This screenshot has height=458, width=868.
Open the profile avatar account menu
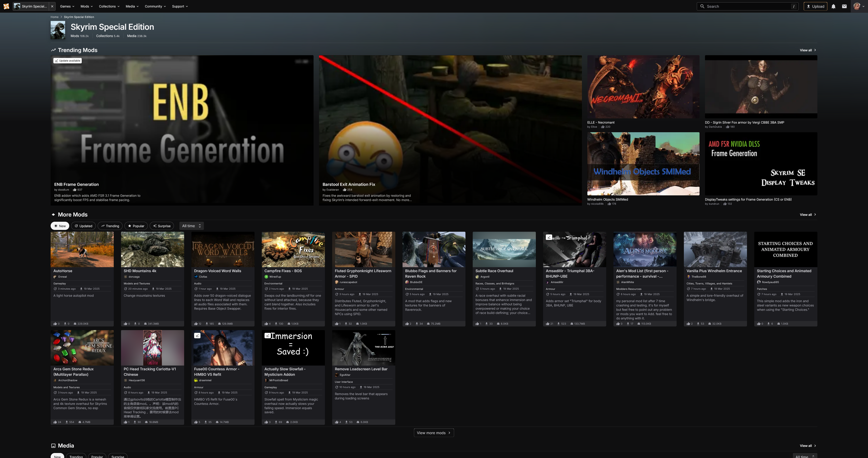(x=859, y=6)
